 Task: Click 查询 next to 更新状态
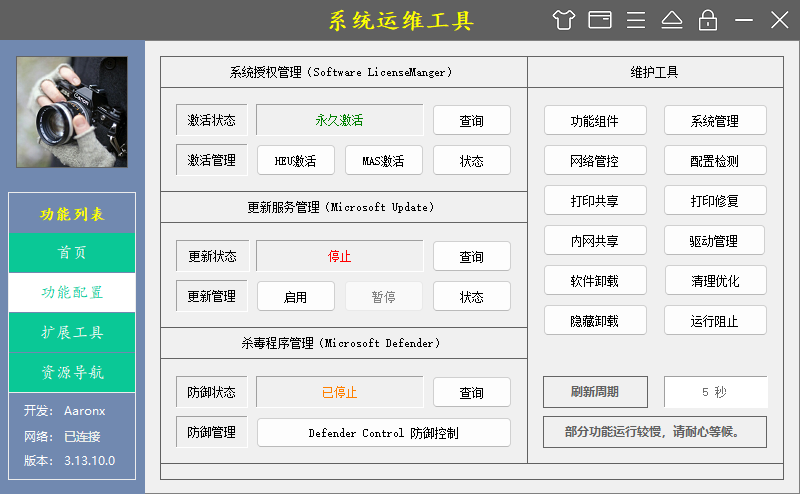[x=472, y=256]
